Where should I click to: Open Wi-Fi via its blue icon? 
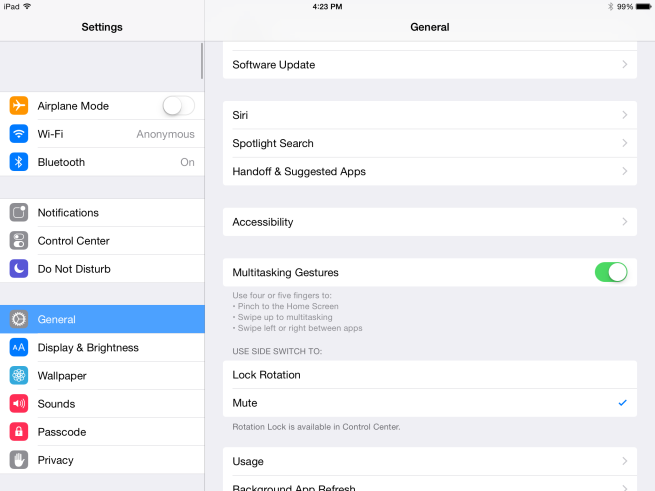pos(19,134)
